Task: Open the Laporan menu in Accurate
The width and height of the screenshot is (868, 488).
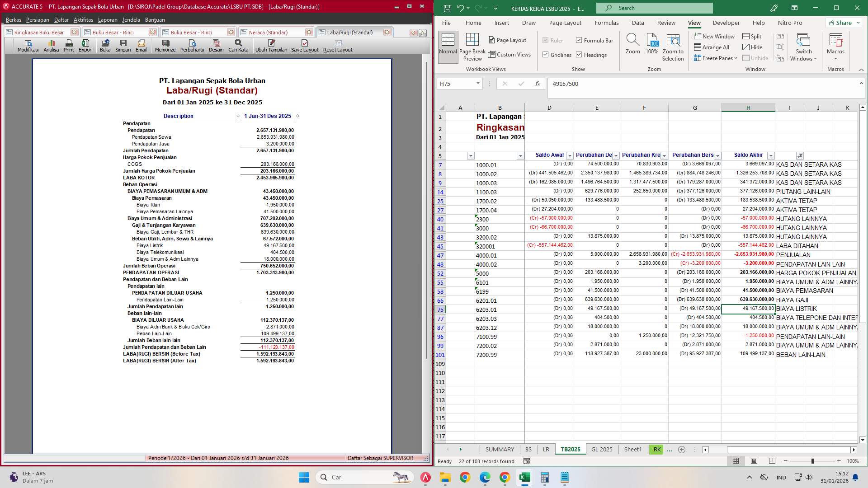Action: (108, 19)
